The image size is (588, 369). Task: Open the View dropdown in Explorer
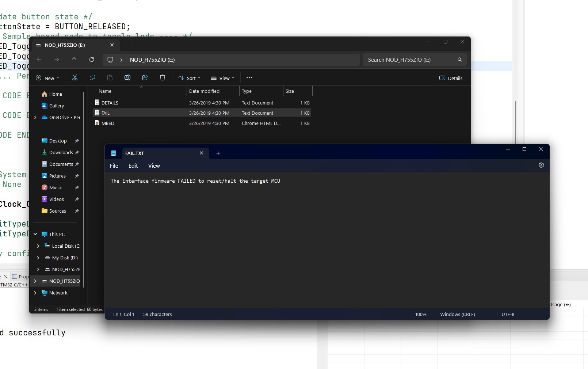[222, 78]
